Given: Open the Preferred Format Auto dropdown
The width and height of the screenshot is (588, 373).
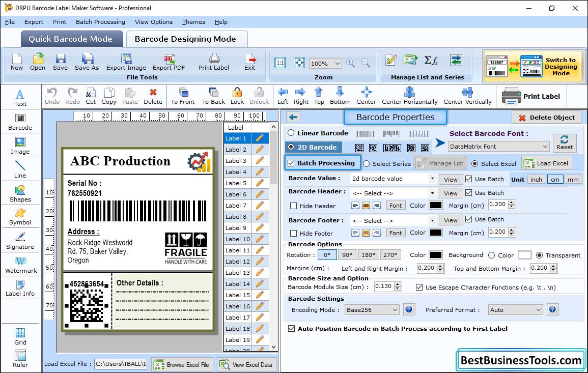Looking at the screenshot, I should pyautogui.click(x=515, y=310).
